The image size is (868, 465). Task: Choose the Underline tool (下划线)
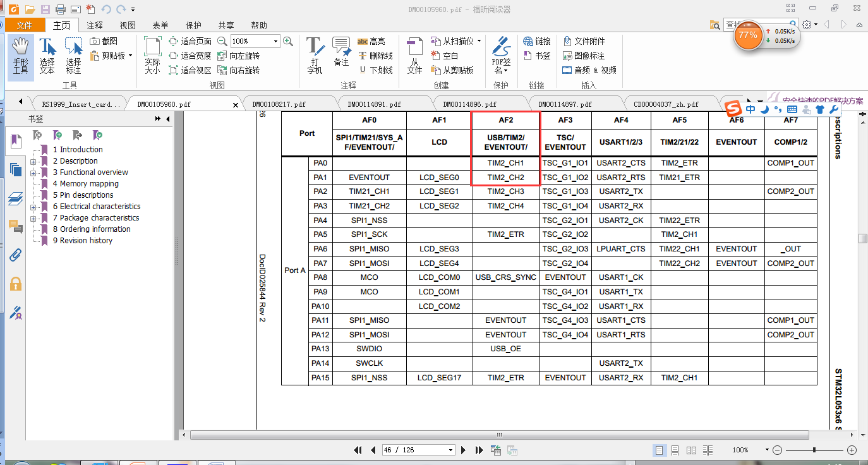coord(375,70)
